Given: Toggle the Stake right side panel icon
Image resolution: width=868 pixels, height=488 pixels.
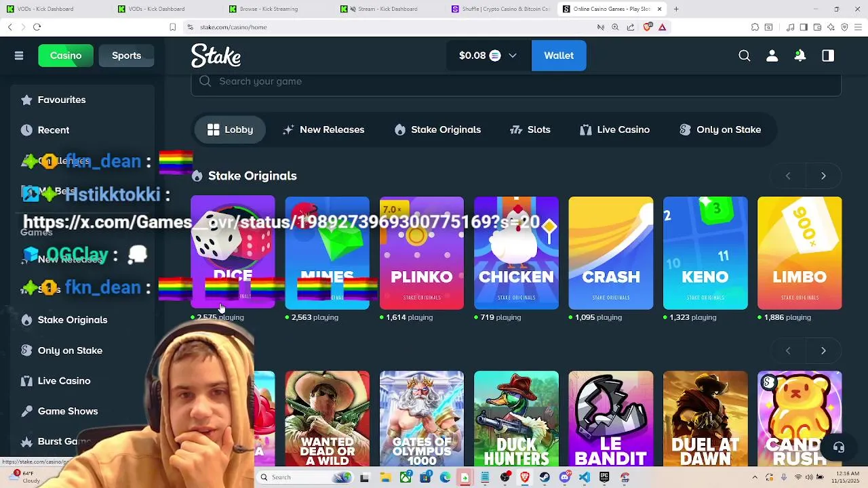Looking at the screenshot, I should coord(828,56).
